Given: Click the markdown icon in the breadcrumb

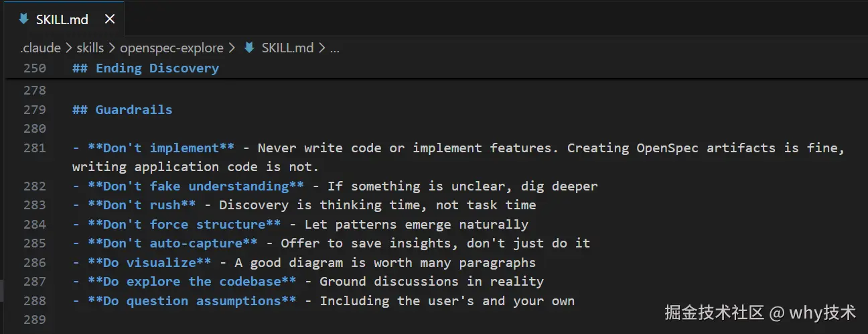Looking at the screenshot, I should (249, 48).
